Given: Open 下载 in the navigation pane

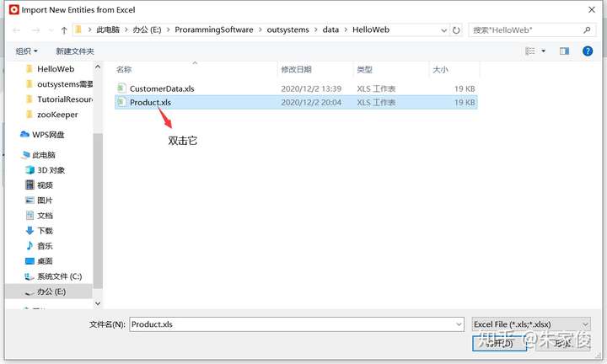Looking at the screenshot, I should point(40,231).
